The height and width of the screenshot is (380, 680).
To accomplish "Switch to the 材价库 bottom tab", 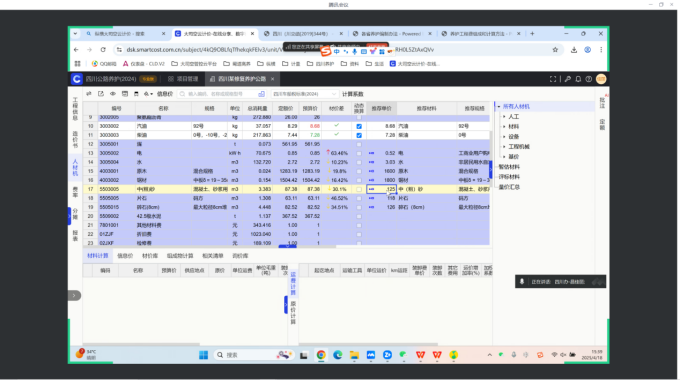I will tap(150, 256).
